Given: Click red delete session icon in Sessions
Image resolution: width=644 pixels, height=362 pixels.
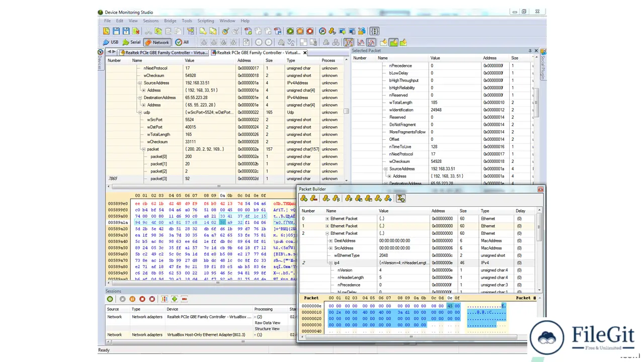Looking at the screenshot, I should [152, 299].
